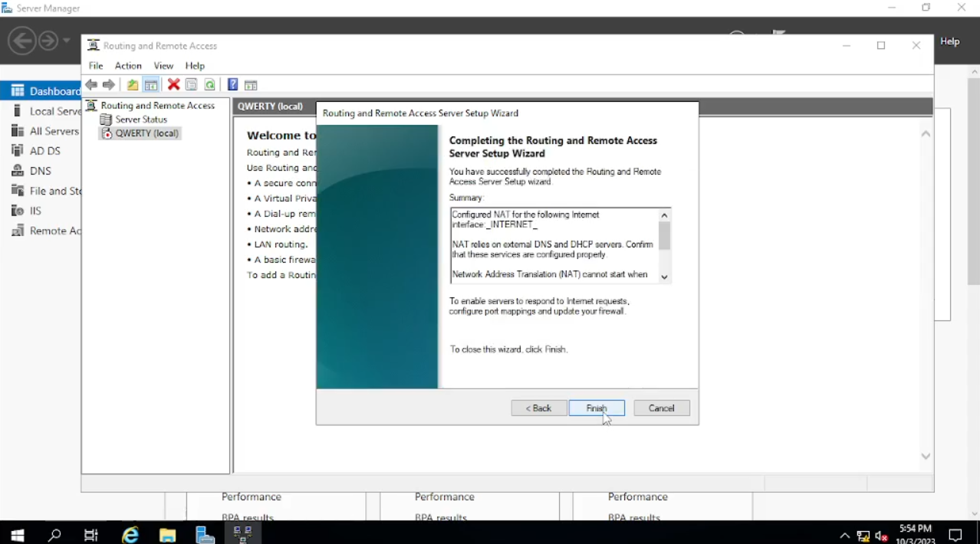Open Internet Explorer from the taskbar
The height and width of the screenshot is (544, 980).
coord(130,535)
